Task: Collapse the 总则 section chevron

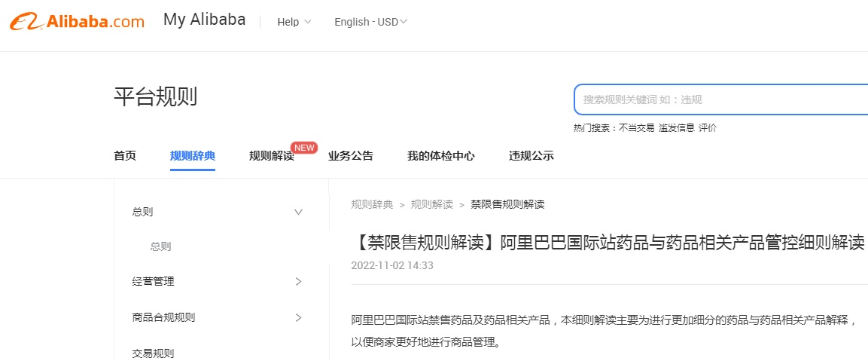Action: pyautogui.click(x=298, y=212)
